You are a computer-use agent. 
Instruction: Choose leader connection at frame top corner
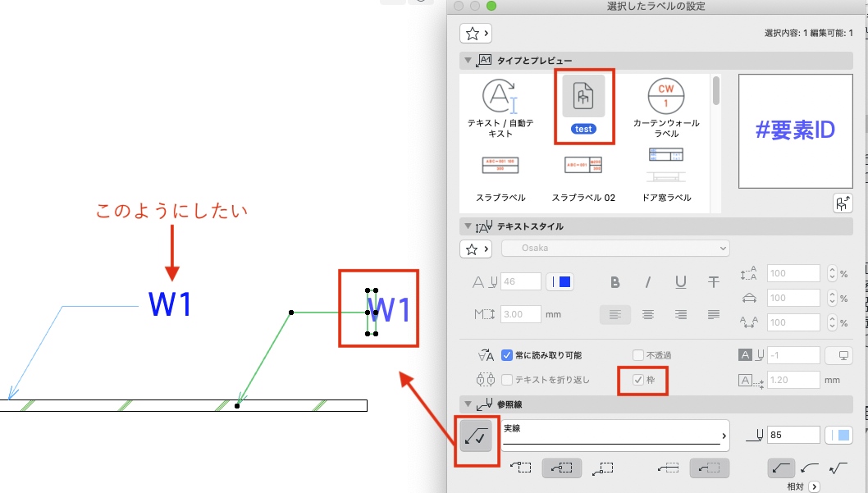pyautogui.click(x=521, y=468)
